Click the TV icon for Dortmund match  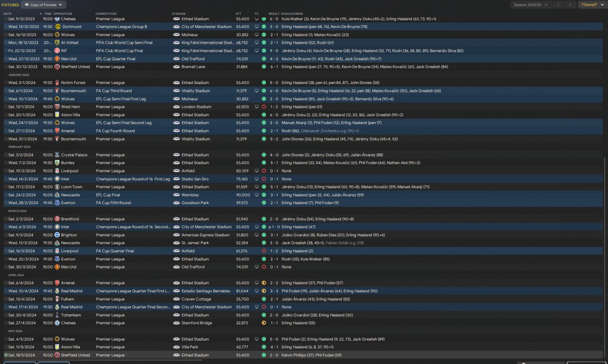coord(257,27)
